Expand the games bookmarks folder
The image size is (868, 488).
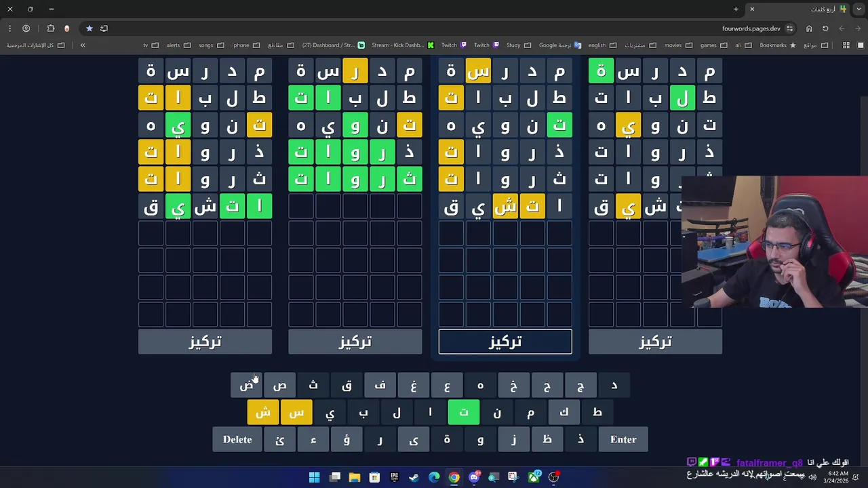714,45
